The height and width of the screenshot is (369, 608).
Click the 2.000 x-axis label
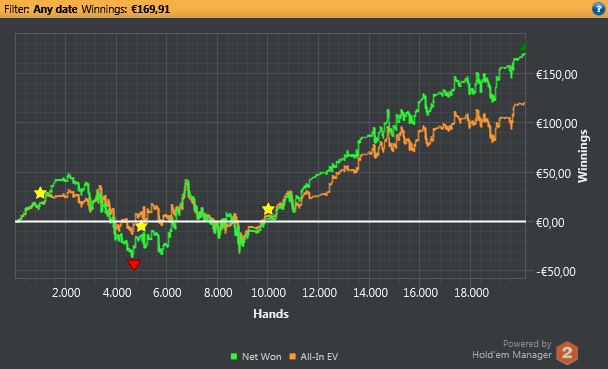[x=66, y=292]
